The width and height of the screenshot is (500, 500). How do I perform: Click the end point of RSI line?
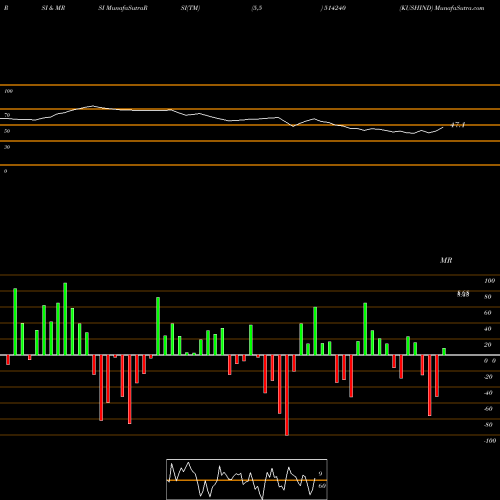443,127
